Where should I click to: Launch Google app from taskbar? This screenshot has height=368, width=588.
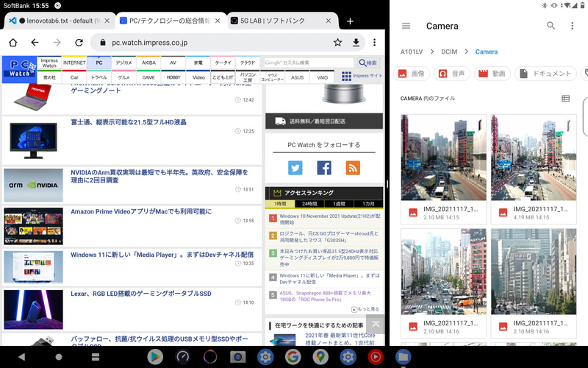293,357
